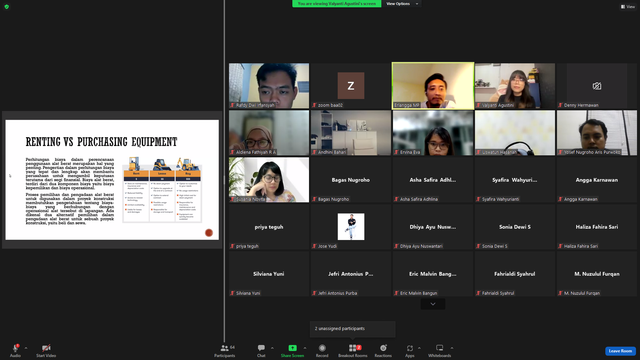Select the Angga Karnawan participant tile
Image resolution: width=640 pixels, height=360 pixels.
[597, 180]
